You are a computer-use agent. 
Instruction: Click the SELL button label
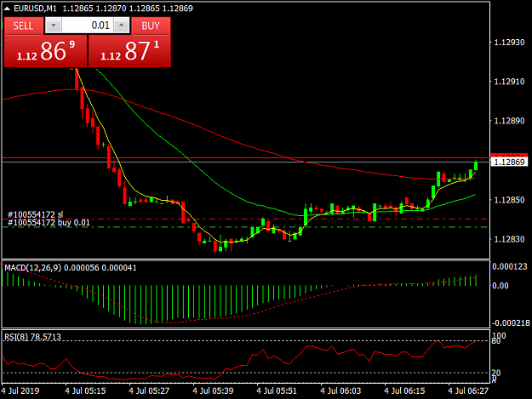[x=24, y=26]
